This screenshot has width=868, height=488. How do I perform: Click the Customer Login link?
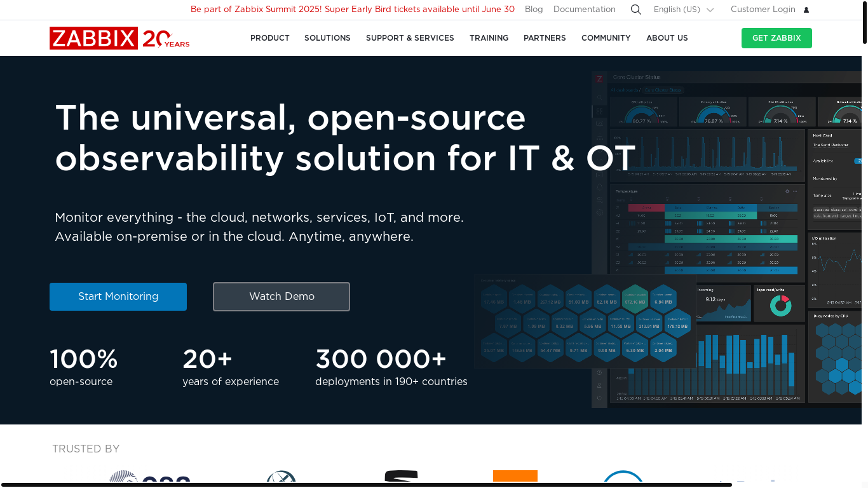point(763,10)
